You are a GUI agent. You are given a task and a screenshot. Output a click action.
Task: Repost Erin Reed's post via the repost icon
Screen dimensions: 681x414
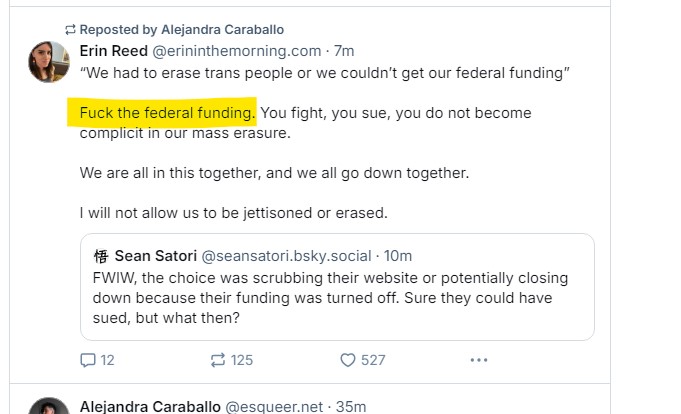tap(217, 360)
